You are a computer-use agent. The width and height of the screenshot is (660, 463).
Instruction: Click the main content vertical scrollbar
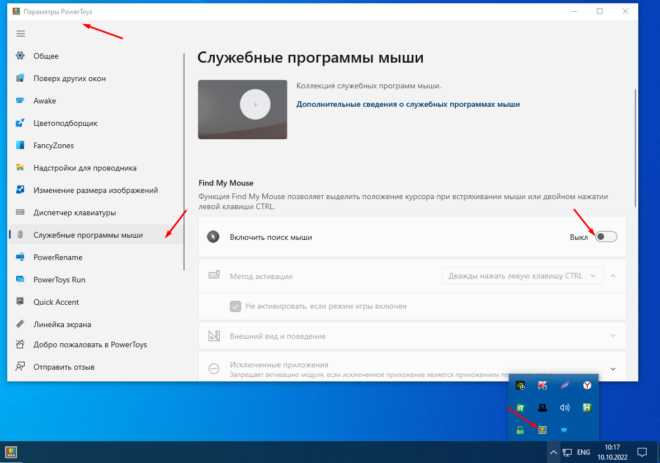tap(635, 147)
